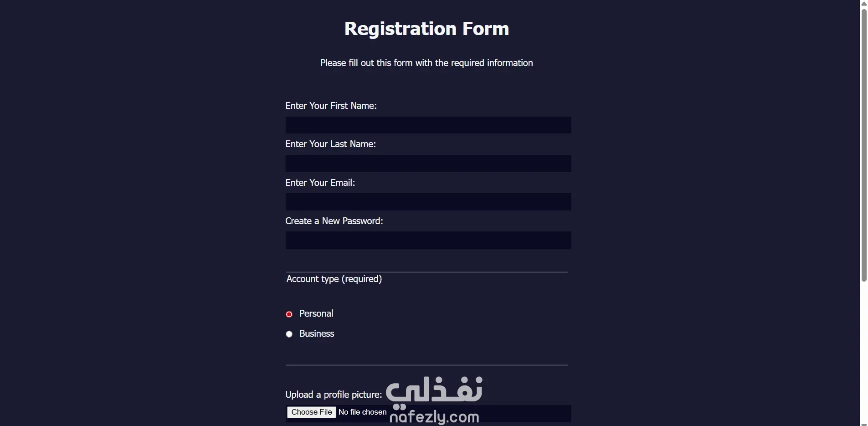Focus the Last Name input box
This screenshot has height=426, width=868.
click(x=428, y=164)
